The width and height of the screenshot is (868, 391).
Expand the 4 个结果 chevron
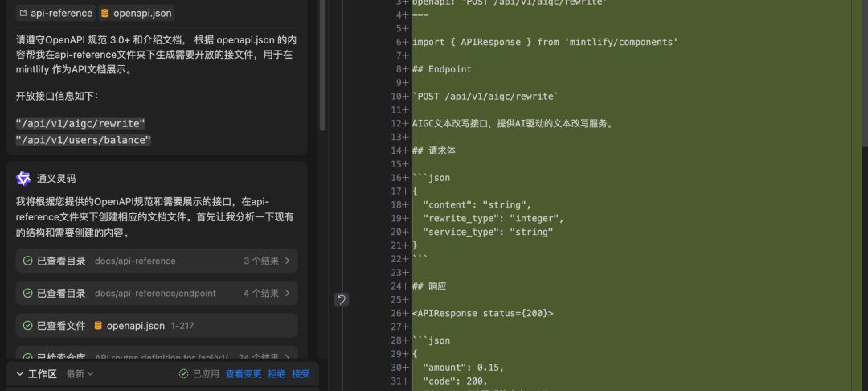point(287,294)
